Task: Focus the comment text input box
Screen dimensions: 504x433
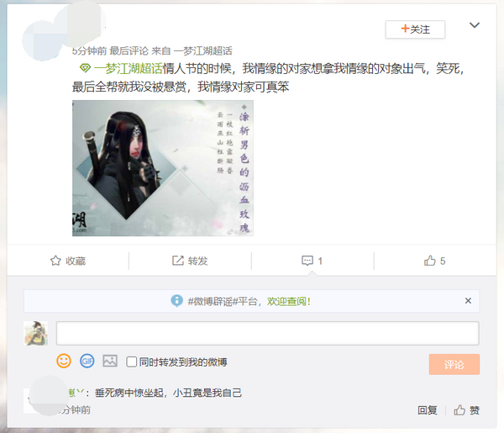Action: point(267,333)
